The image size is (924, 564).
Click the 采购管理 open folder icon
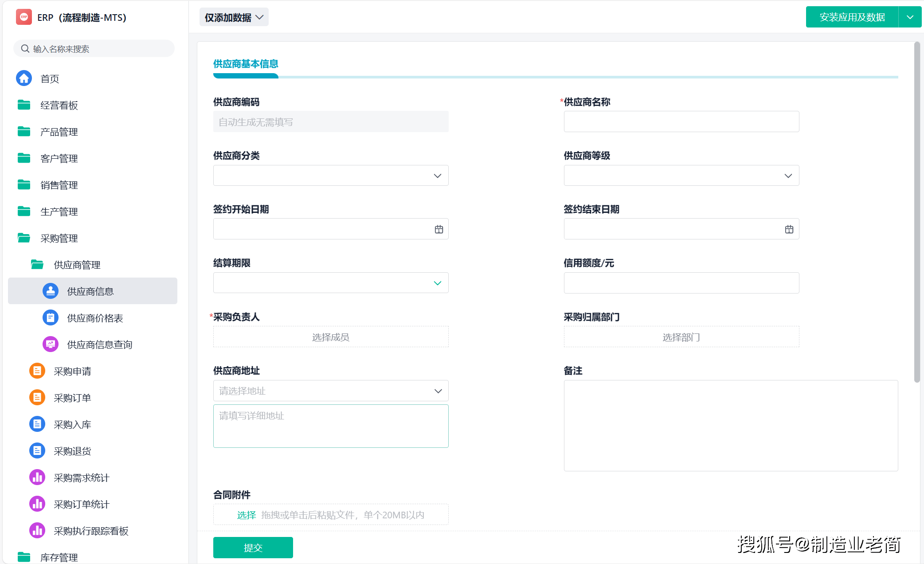click(24, 238)
